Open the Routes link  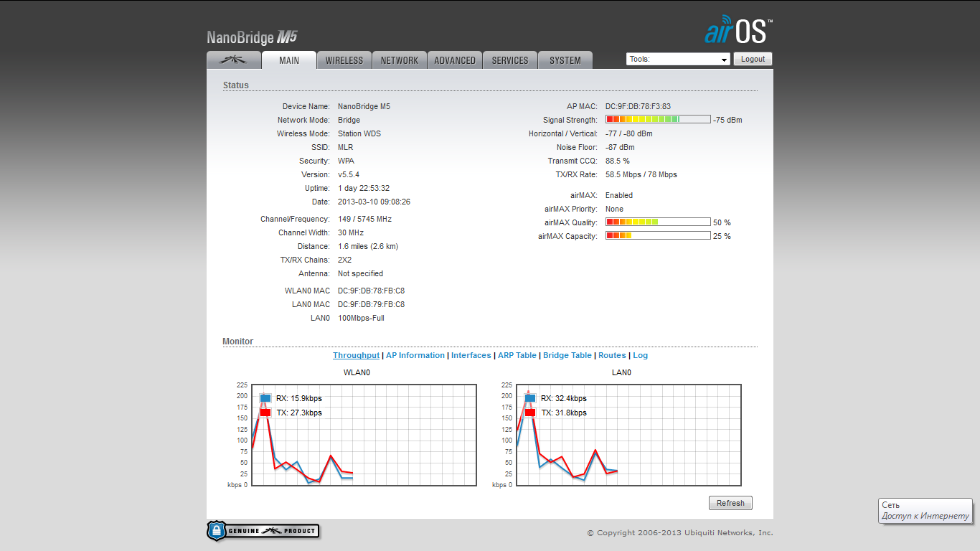click(612, 355)
